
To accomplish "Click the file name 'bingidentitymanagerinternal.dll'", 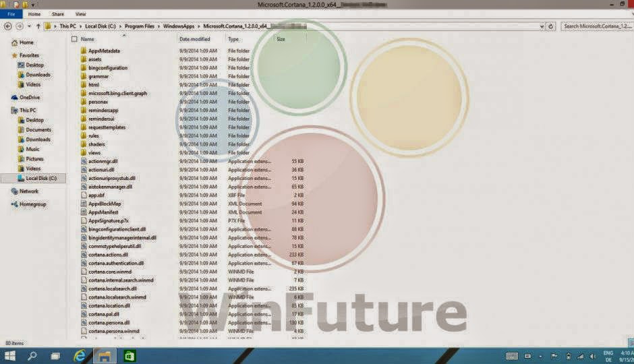I will pyautogui.click(x=123, y=237).
